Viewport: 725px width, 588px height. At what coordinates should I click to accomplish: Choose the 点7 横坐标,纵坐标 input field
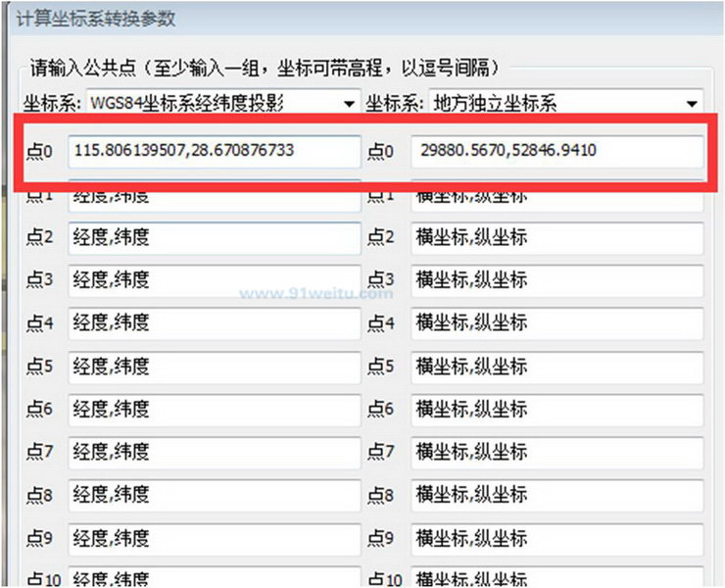[557, 453]
